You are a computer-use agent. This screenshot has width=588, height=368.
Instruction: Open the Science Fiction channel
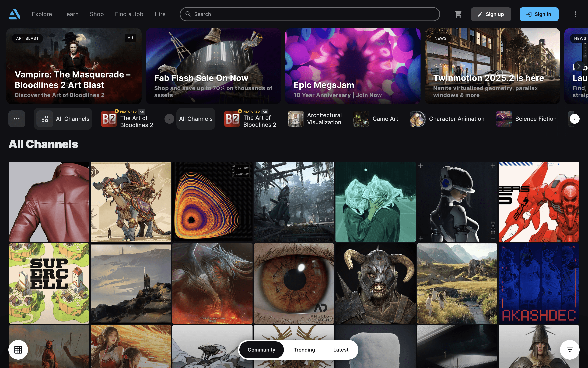[526, 119]
